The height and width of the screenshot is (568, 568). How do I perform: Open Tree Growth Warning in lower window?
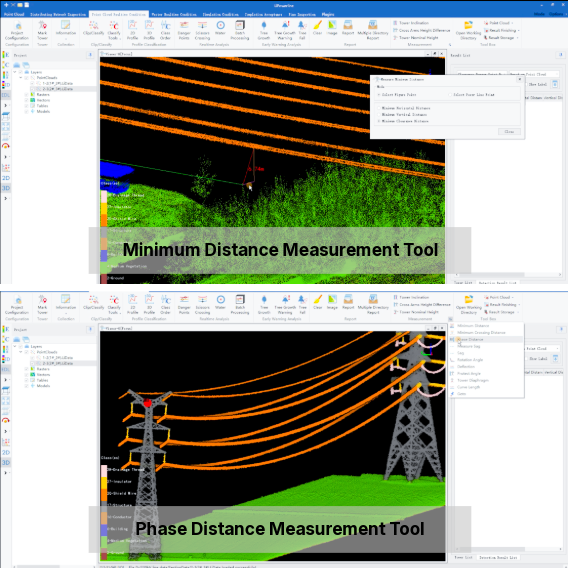point(285,304)
